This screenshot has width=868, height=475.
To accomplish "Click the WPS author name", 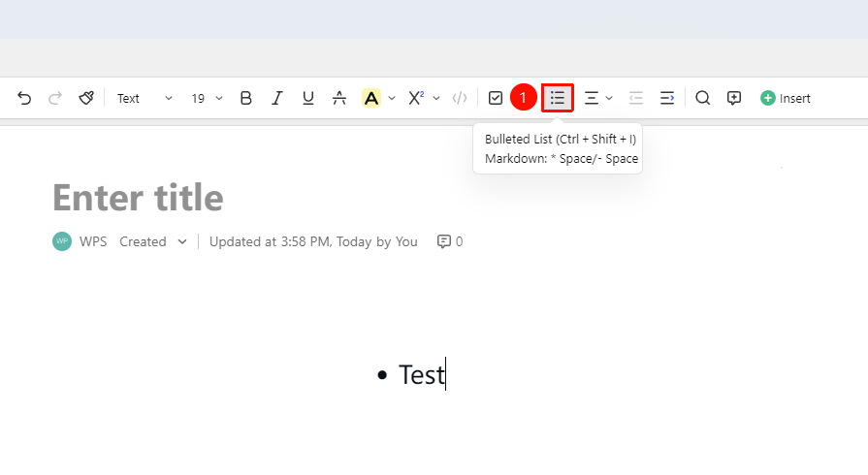I will [x=93, y=241].
